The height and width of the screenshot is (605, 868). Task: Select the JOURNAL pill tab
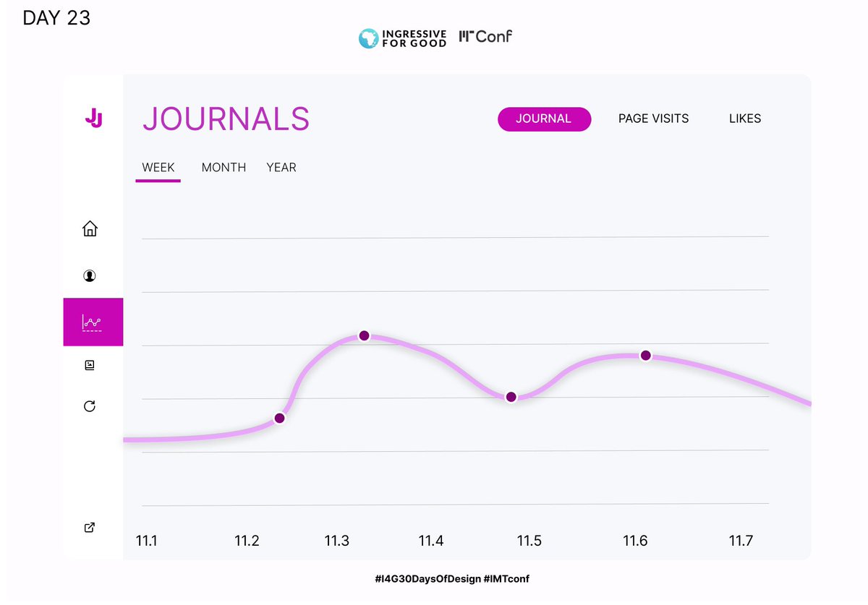pyautogui.click(x=544, y=119)
